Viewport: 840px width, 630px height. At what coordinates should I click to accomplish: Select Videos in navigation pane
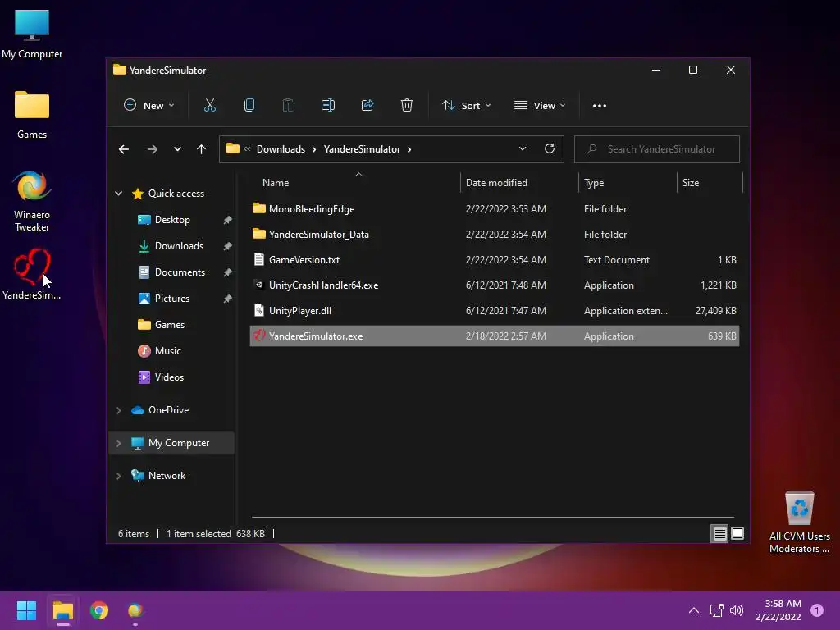click(x=169, y=377)
